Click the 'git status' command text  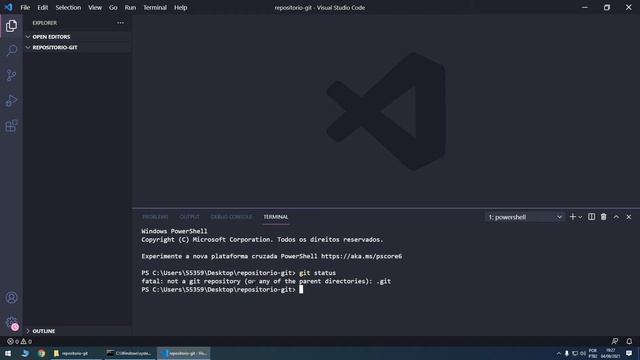[317, 273]
